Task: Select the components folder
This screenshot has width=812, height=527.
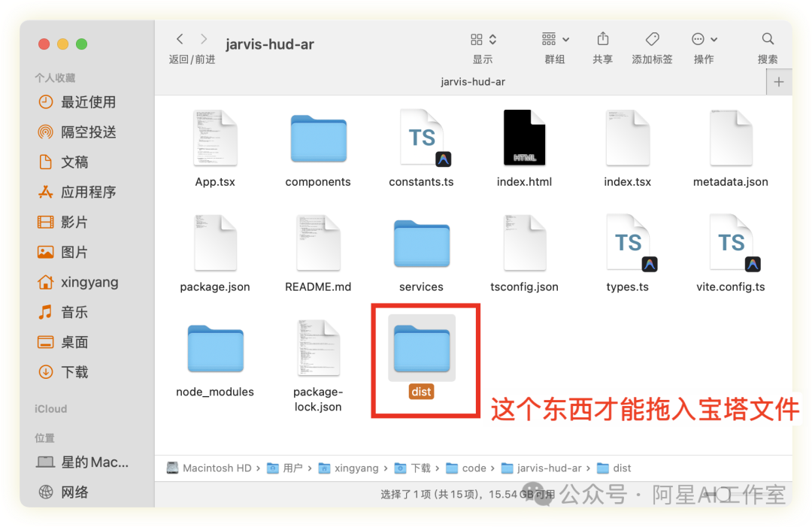Action: point(318,150)
